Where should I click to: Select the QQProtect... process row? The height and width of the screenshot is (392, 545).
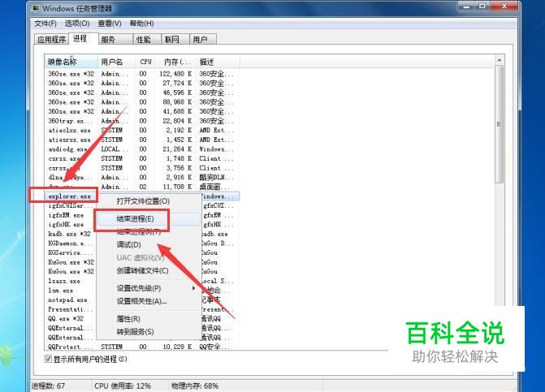[x=142, y=347]
